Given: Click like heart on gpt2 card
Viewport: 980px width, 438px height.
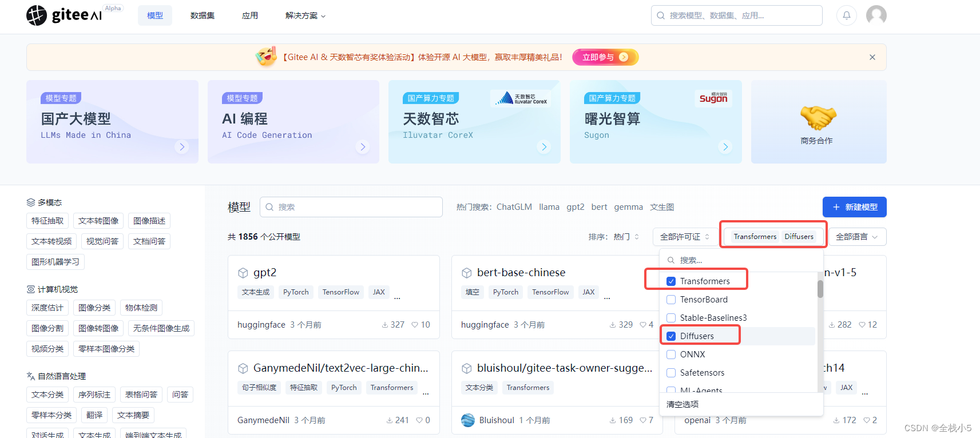Looking at the screenshot, I should coord(415,325).
